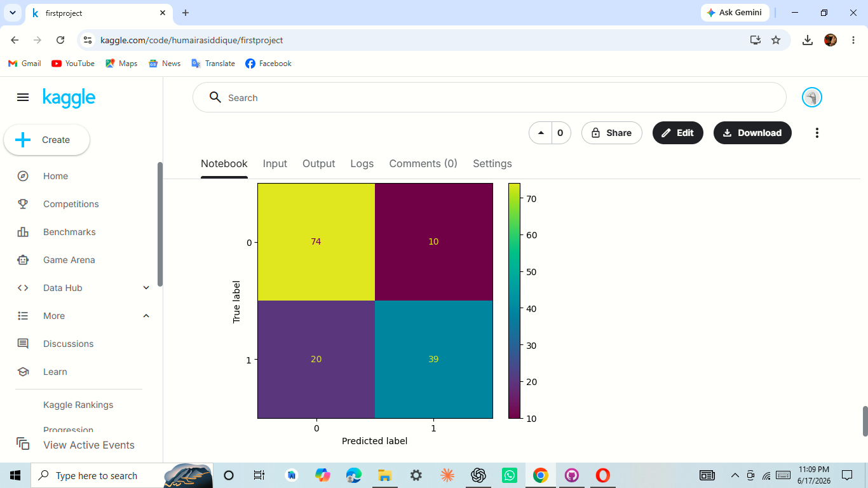Open the notebook Settings tab
The image size is (868, 488).
492,163
